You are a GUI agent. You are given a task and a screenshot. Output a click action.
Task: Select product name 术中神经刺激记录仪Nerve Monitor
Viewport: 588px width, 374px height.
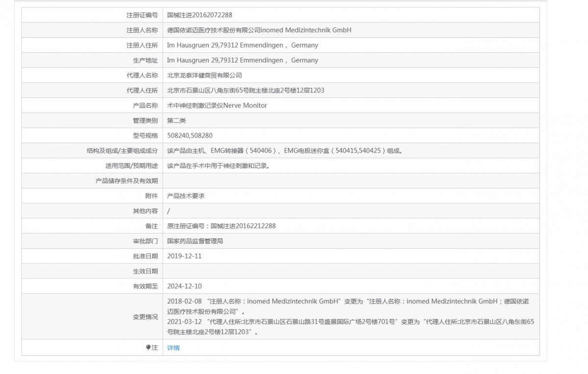(x=217, y=105)
